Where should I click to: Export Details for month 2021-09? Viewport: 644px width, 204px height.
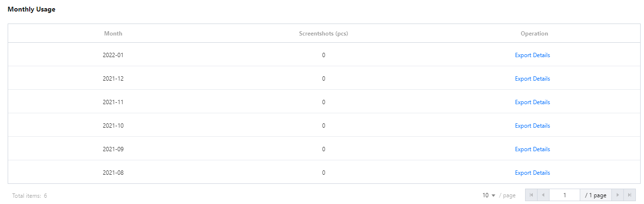(x=532, y=149)
